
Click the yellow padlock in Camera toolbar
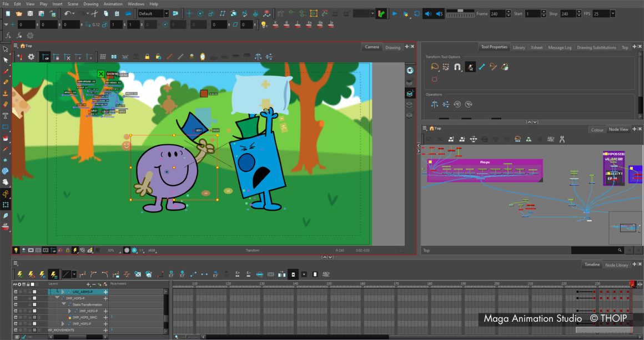tap(147, 57)
